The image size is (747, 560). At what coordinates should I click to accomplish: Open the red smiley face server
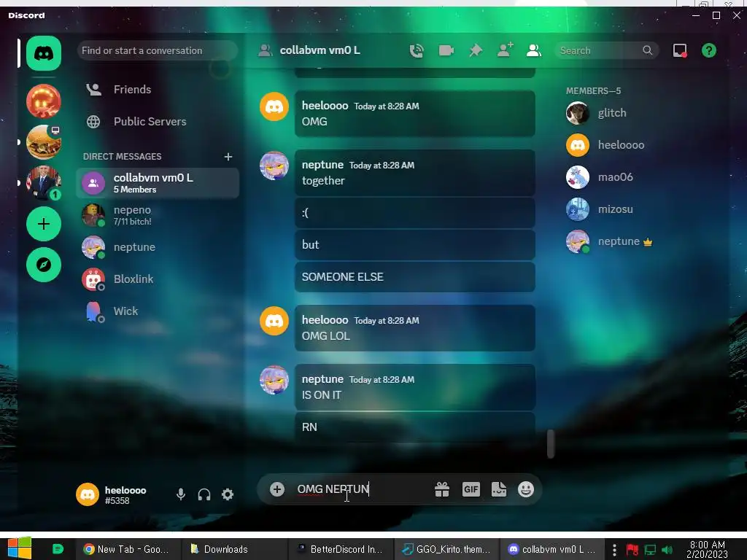click(x=43, y=101)
